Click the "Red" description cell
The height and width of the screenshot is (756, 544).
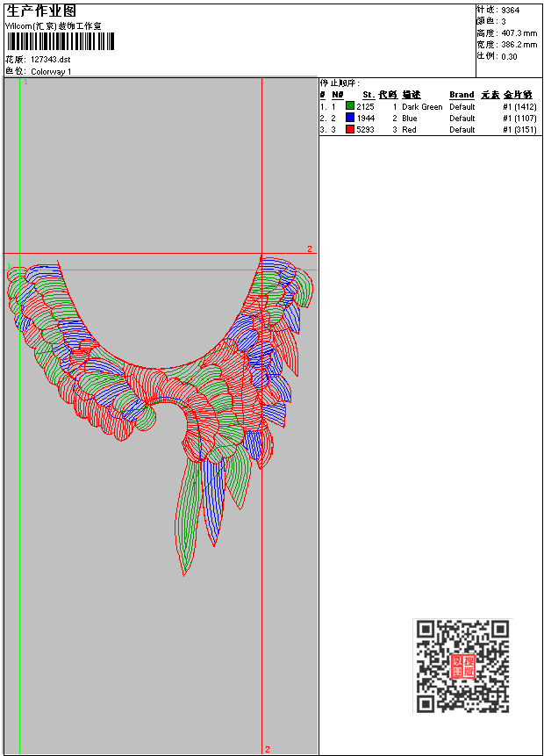409,130
